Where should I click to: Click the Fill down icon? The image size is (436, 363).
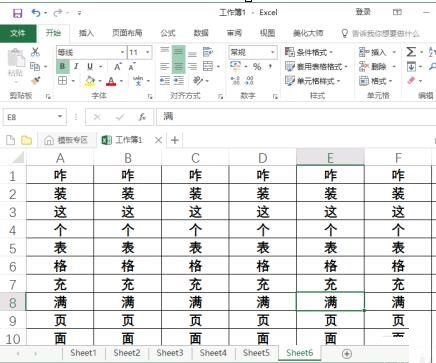[x=411, y=67]
